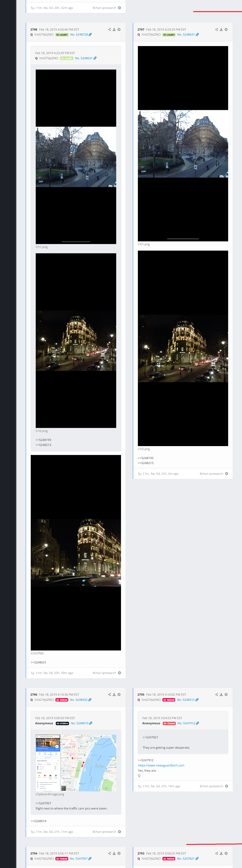The image size is (242, 868).
Task: Open the CH1.png image in post 2797
Action: 183,144
